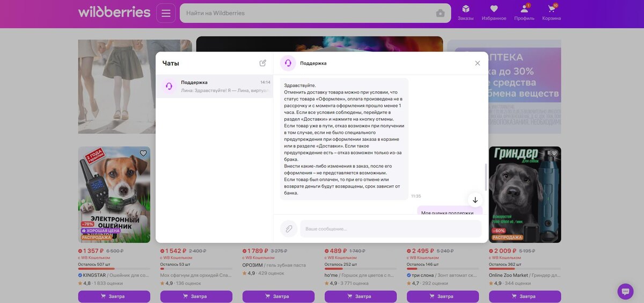Open the hamburger catalog menu

coord(166,13)
